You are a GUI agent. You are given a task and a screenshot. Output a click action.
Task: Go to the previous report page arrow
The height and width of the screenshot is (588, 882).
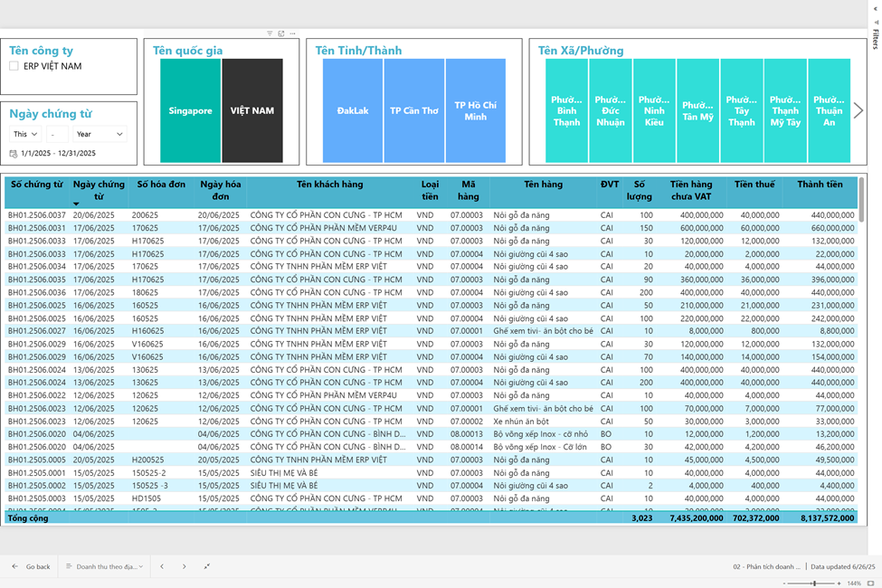pyautogui.click(x=162, y=566)
